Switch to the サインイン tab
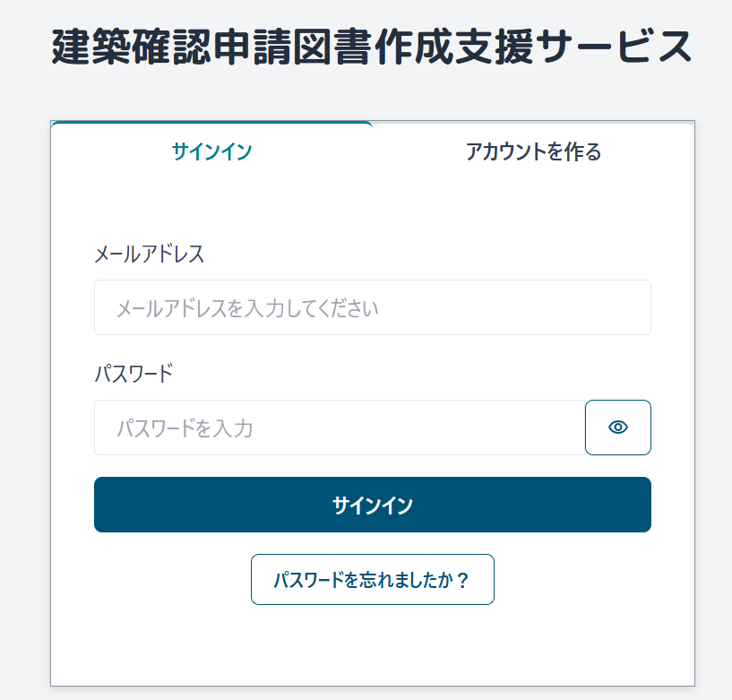Screen dimensions: 732x700 (x=211, y=151)
